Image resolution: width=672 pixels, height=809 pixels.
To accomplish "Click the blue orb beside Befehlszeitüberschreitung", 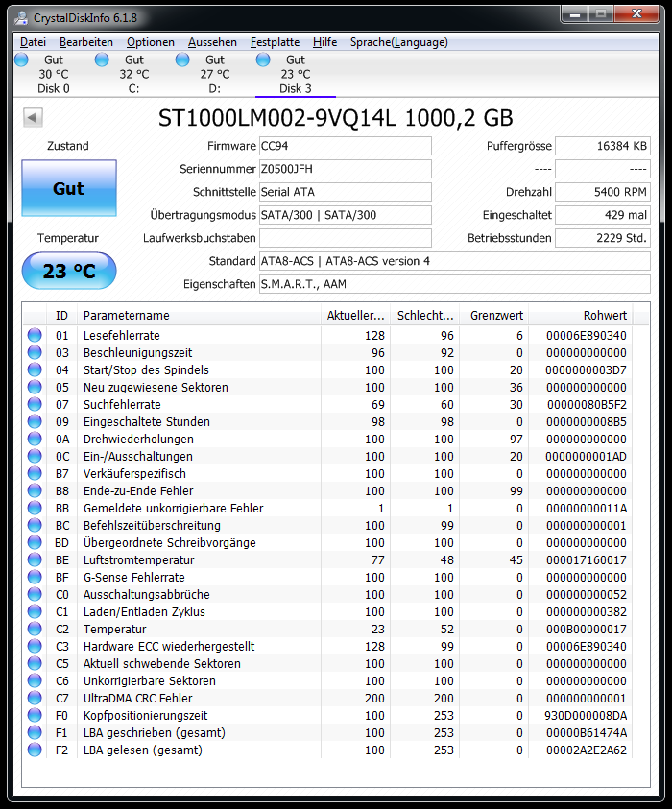I will (x=35, y=525).
